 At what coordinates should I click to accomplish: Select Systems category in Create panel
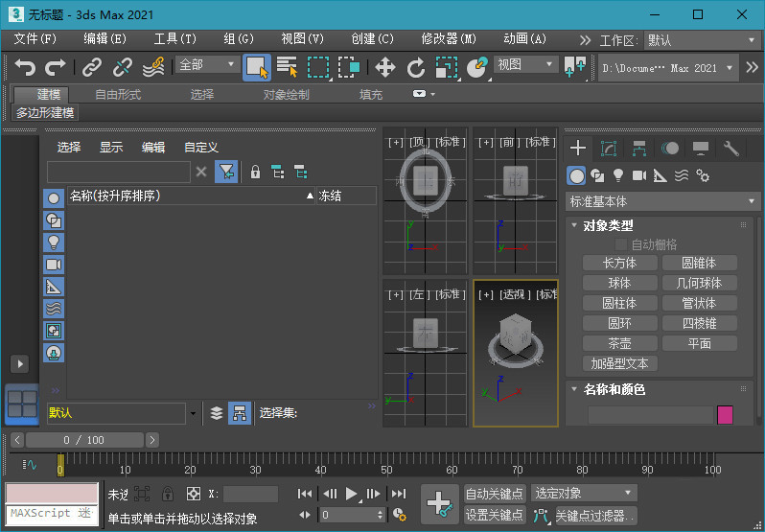point(703,175)
